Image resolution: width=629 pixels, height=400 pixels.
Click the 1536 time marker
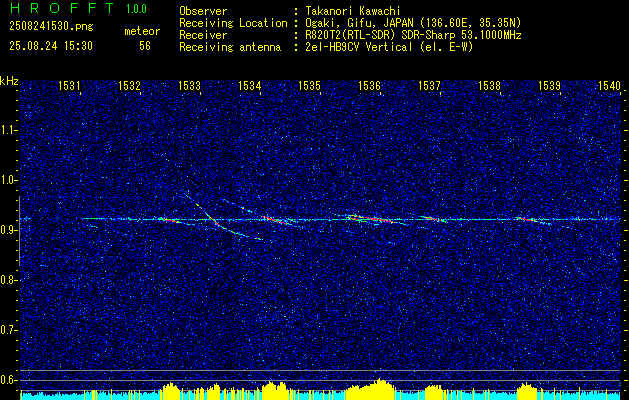pyautogui.click(x=369, y=86)
